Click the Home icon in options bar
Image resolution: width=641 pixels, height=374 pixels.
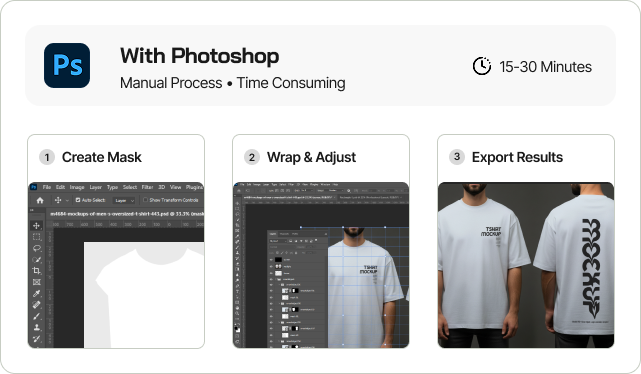[x=40, y=200]
